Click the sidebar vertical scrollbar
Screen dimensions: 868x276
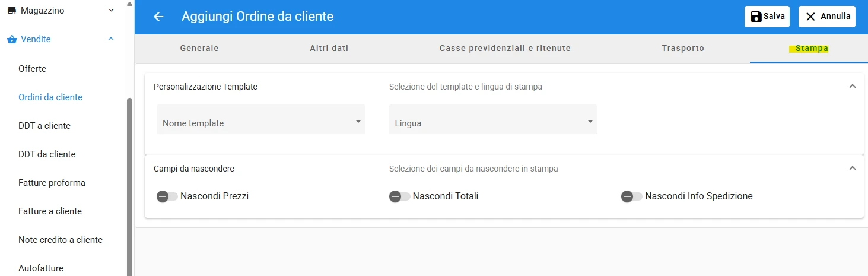pyautogui.click(x=129, y=187)
